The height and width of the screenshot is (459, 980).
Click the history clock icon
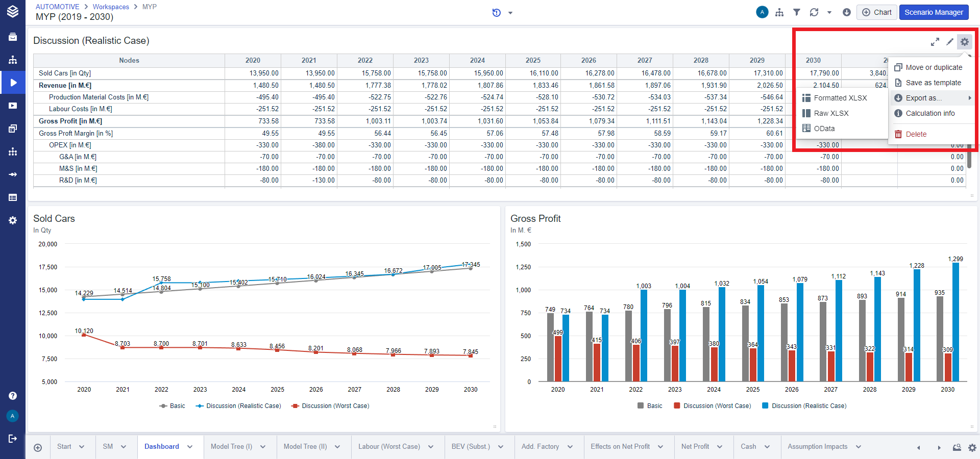496,13
